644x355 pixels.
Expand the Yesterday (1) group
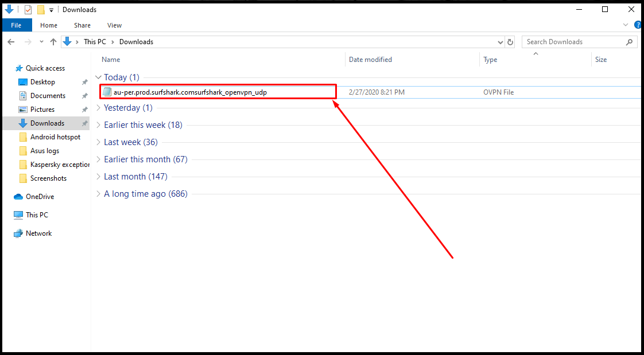[x=99, y=108]
